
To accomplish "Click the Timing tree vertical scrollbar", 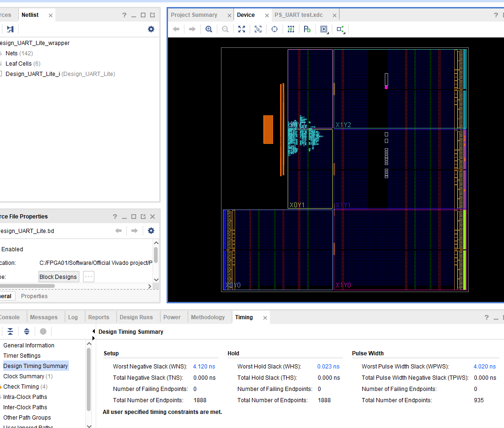I will click(x=89, y=379).
